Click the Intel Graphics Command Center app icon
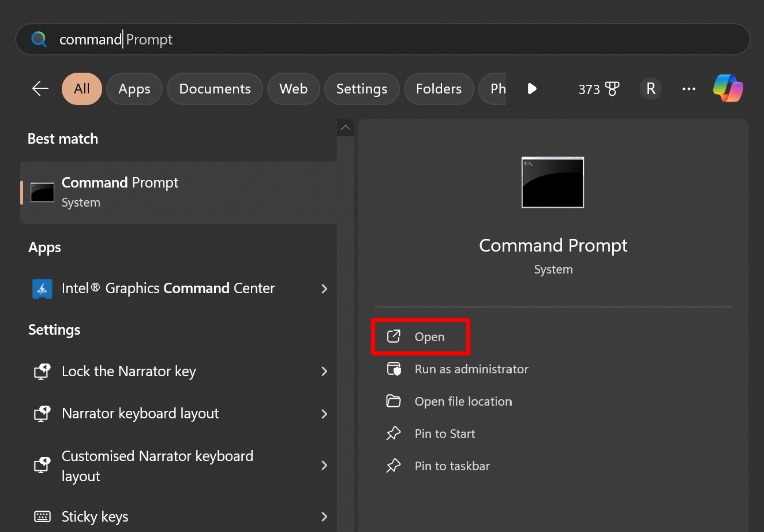Screen dimensions: 764x532 (x=42, y=289)
